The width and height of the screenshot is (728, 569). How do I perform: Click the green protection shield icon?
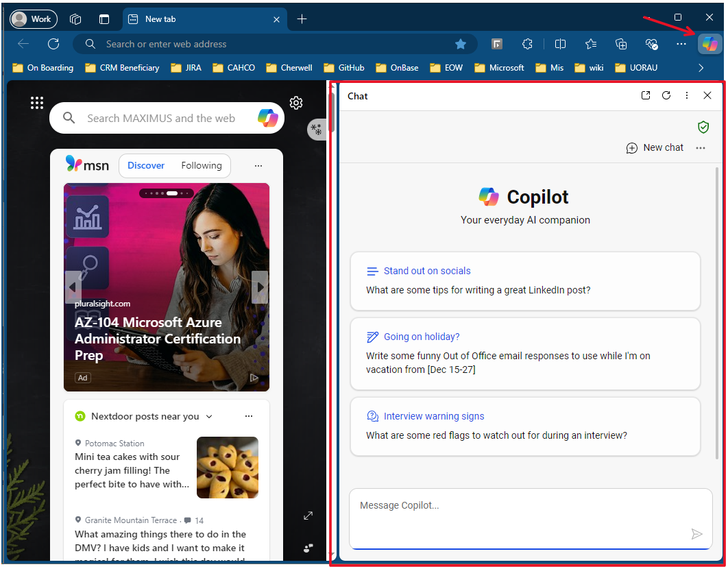tap(703, 127)
